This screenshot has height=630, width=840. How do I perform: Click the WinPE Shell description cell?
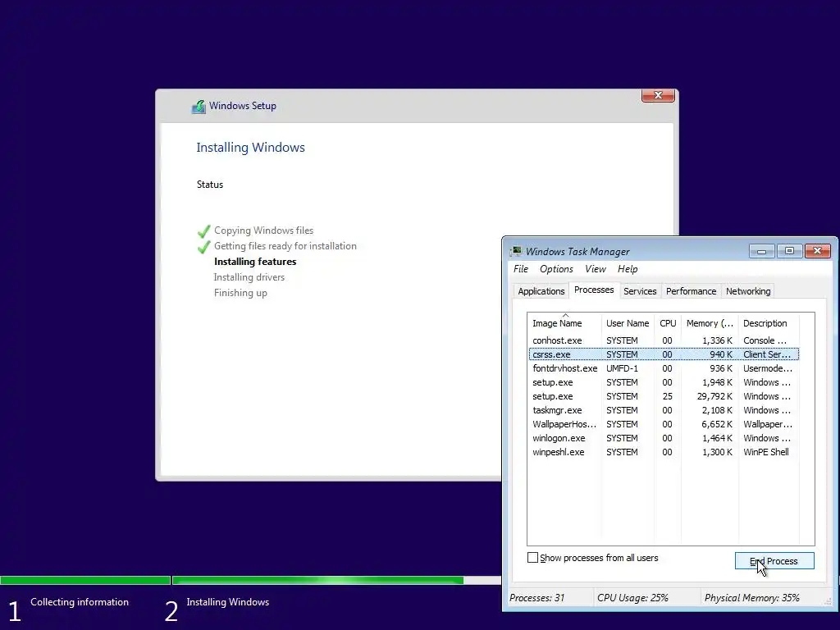point(765,452)
